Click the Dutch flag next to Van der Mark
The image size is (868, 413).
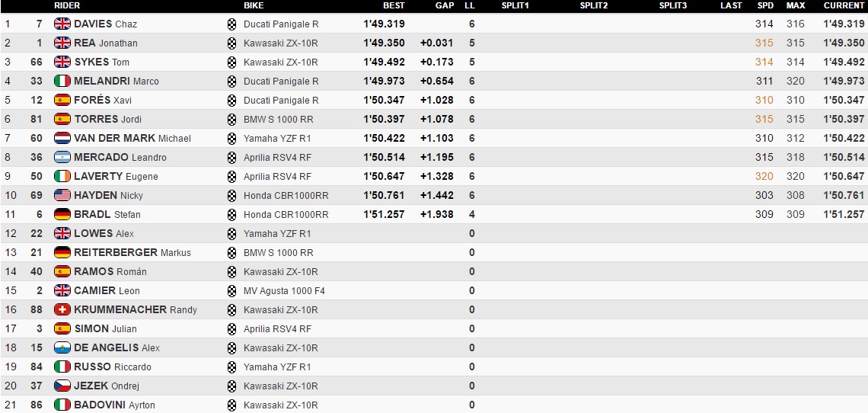pyautogui.click(x=62, y=138)
